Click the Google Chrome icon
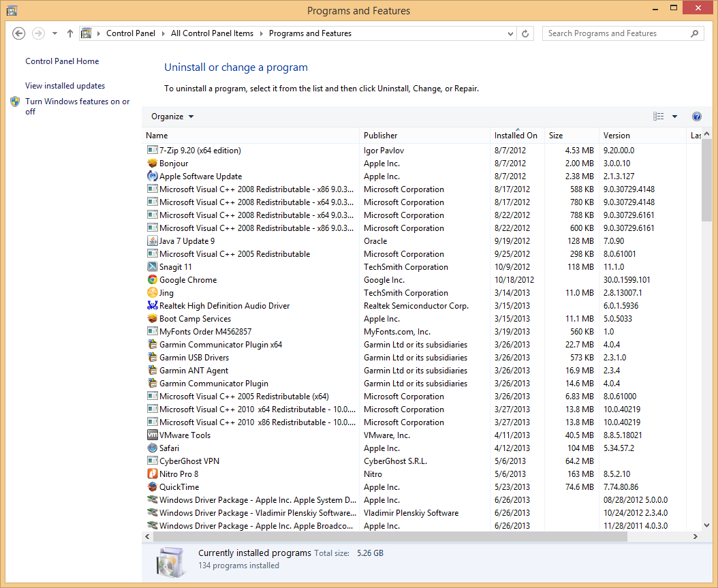This screenshot has width=718, height=588. pyautogui.click(x=152, y=280)
